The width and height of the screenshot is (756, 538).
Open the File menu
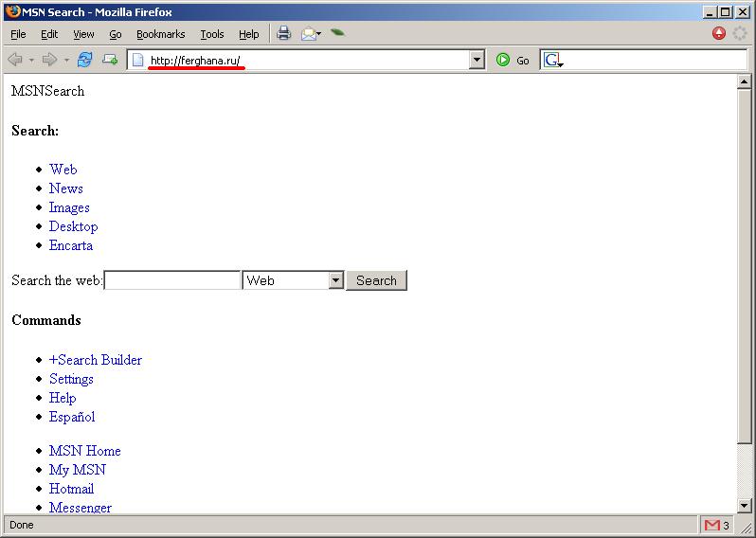18,34
